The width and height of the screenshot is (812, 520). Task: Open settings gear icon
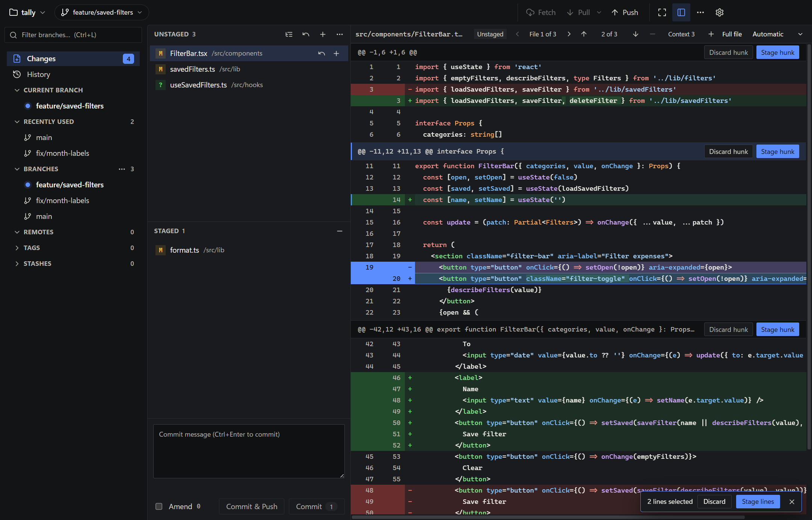coord(720,12)
